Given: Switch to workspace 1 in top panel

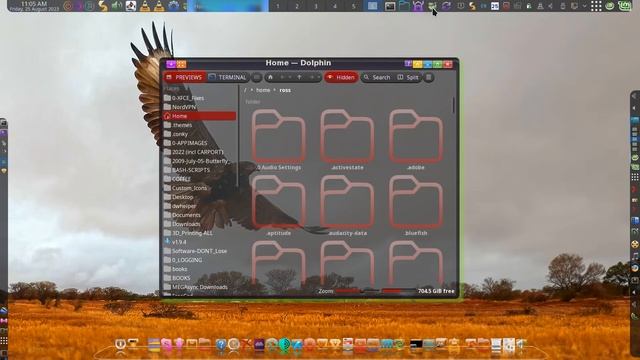Looking at the screenshot, I should point(278,6).
